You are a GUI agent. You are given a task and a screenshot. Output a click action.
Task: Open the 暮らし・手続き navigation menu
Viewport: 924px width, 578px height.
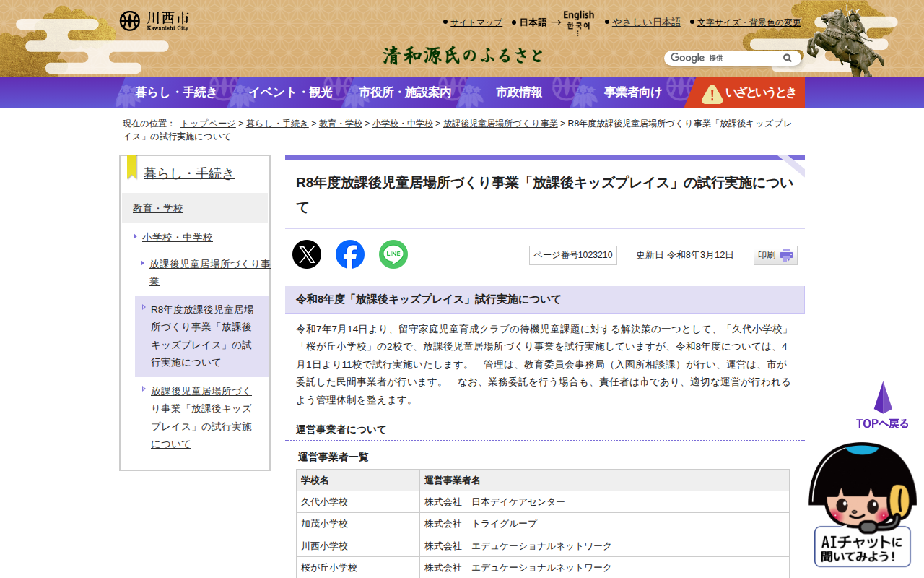pos(175,92)
